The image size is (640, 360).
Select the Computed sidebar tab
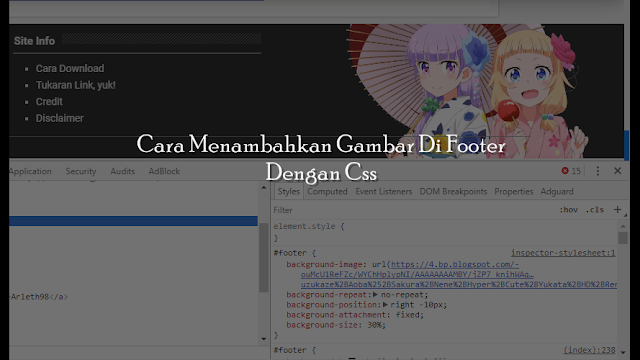327,191
